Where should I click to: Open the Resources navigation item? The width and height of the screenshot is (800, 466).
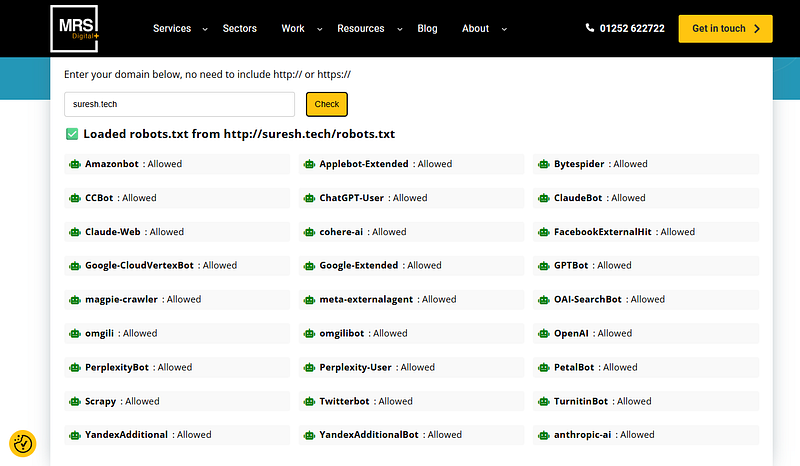[361, 29]
